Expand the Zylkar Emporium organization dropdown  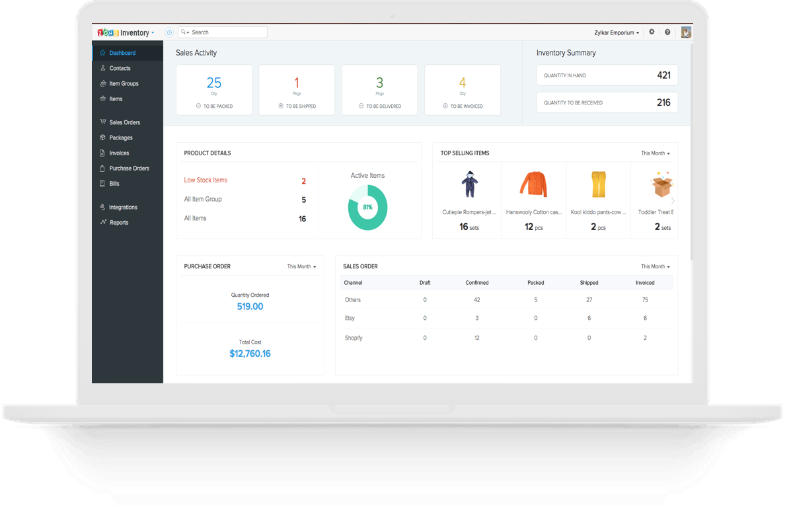click(x=617, y=32)
